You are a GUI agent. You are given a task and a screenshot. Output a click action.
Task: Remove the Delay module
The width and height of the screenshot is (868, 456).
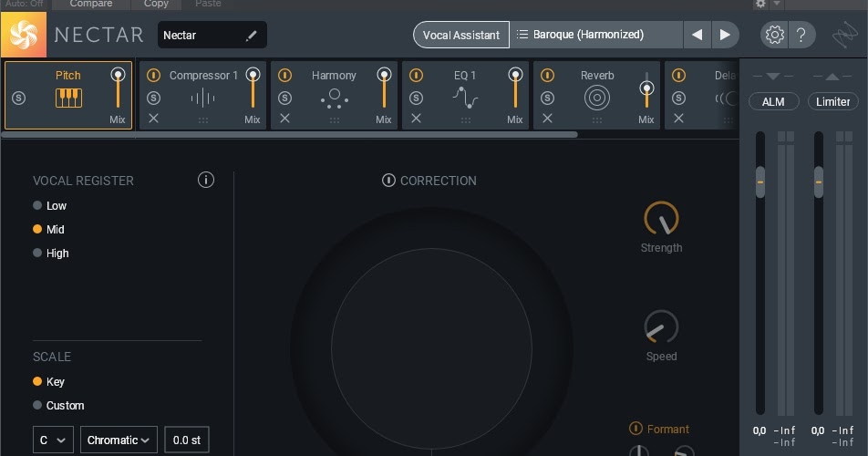(x=678, y=118)
